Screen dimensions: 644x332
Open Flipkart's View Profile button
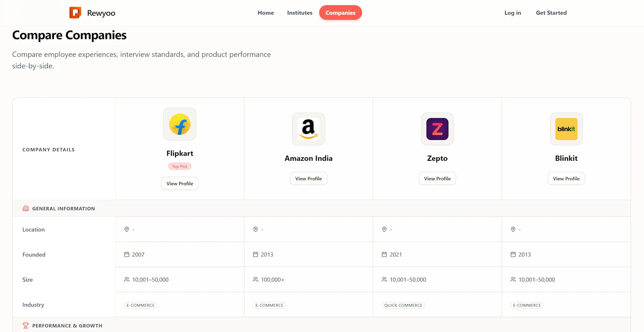pos(180,184)
